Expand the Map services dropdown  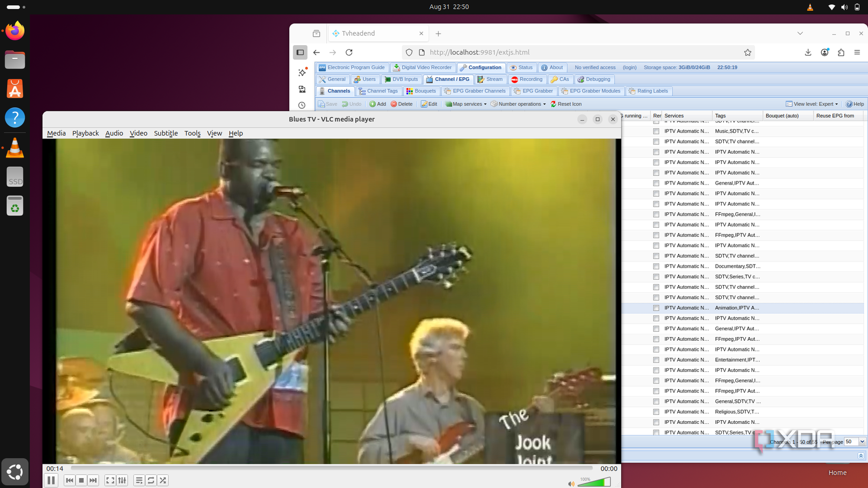pyautogui.click(x=466, y=104)
